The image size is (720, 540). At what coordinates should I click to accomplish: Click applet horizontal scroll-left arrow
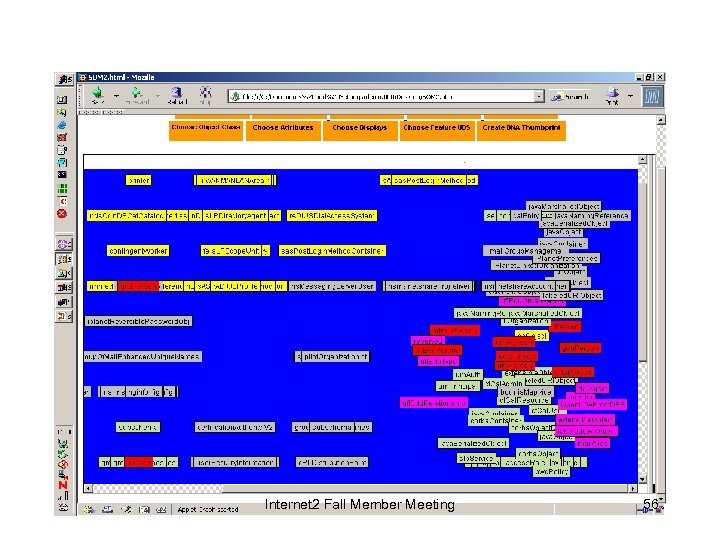88,489
